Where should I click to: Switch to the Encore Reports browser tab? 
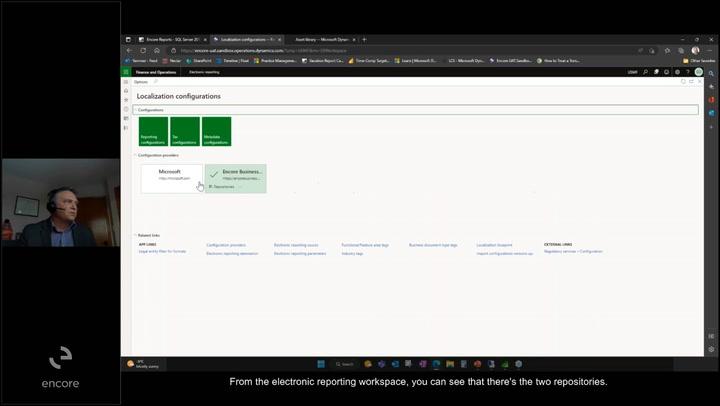(x=173, y=40)
